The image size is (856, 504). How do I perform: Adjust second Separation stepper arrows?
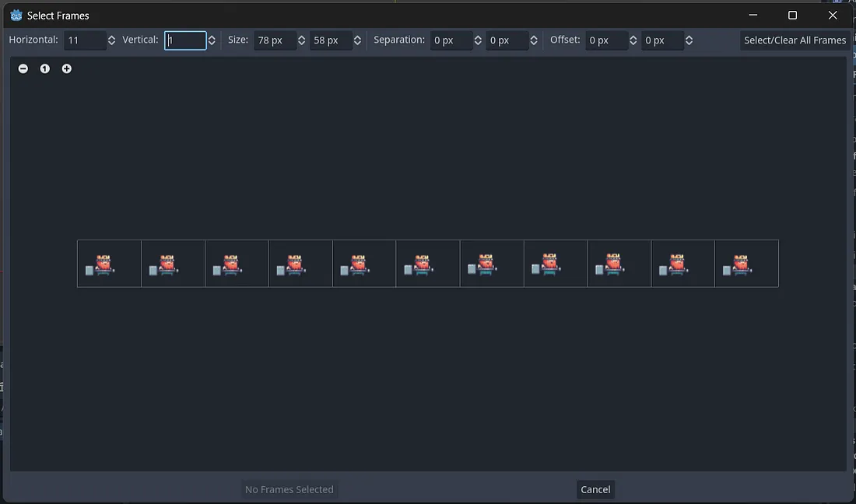(x=534, y=40)
